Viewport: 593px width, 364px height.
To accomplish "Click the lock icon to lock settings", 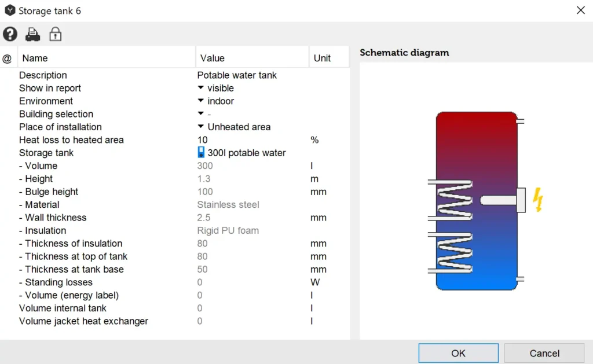I will point(55,34).
